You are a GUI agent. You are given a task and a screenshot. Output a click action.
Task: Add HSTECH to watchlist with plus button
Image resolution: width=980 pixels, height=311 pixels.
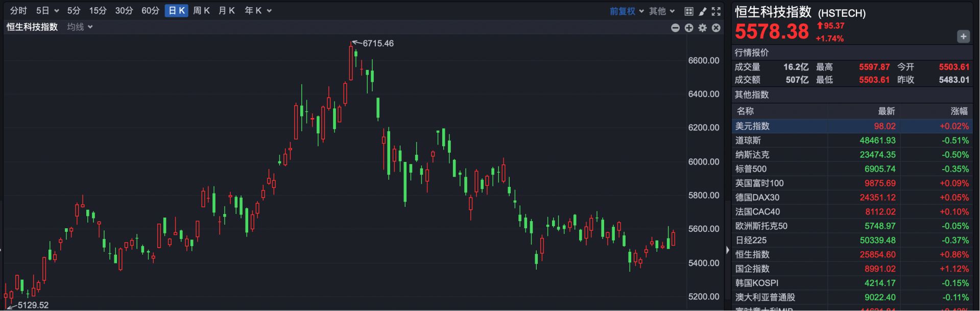click(963, 36)
